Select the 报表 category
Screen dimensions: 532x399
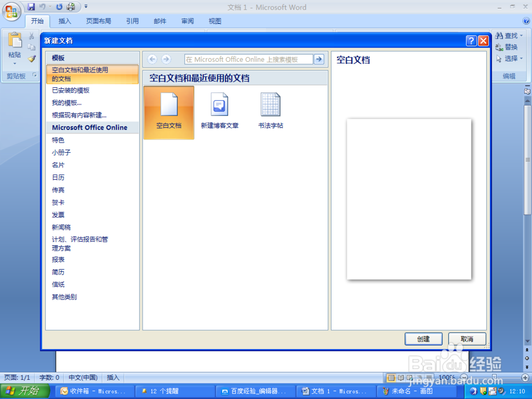point(58,260)
